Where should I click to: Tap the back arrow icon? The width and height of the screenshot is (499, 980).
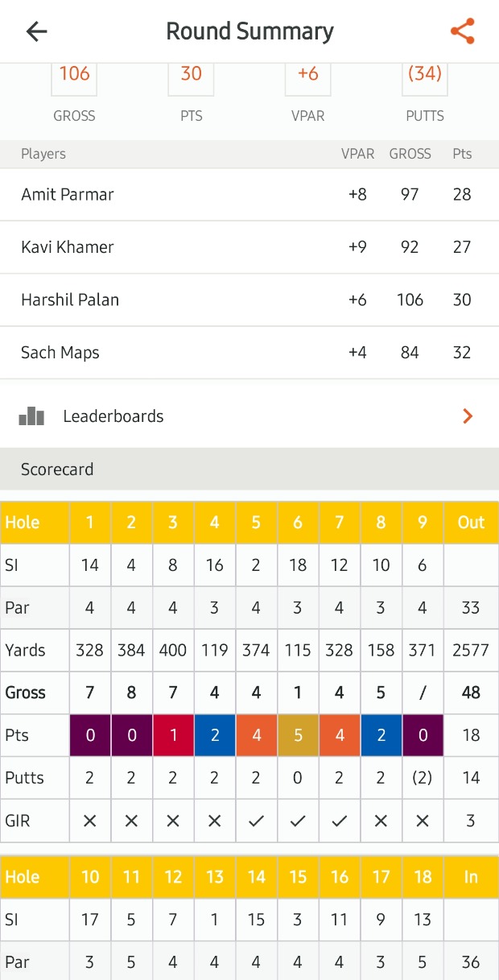coord(37,31)
